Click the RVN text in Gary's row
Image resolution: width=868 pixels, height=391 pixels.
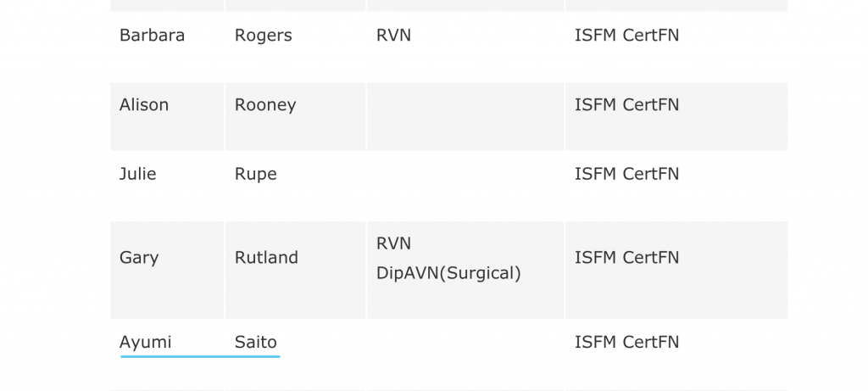(x=393, y=243)
